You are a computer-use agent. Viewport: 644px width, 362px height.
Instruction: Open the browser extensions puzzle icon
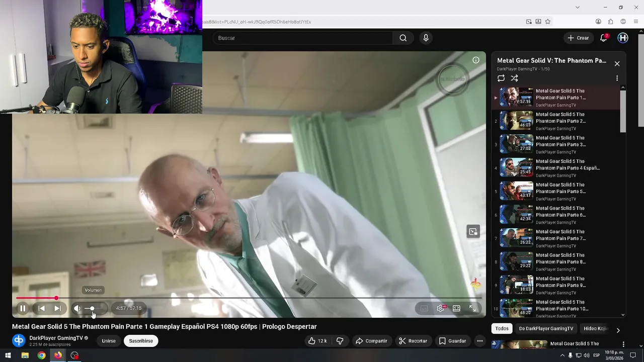pos(610,22)
